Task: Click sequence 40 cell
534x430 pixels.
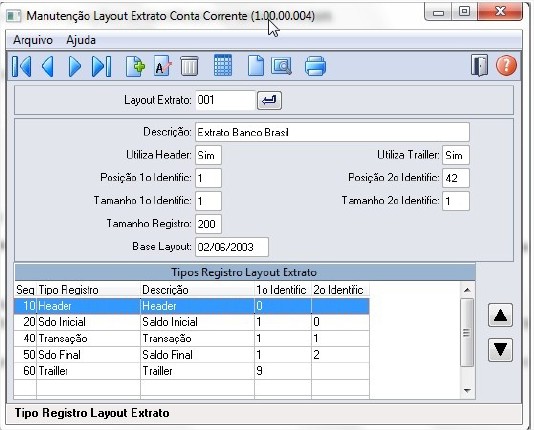Action: coord(26,338)
